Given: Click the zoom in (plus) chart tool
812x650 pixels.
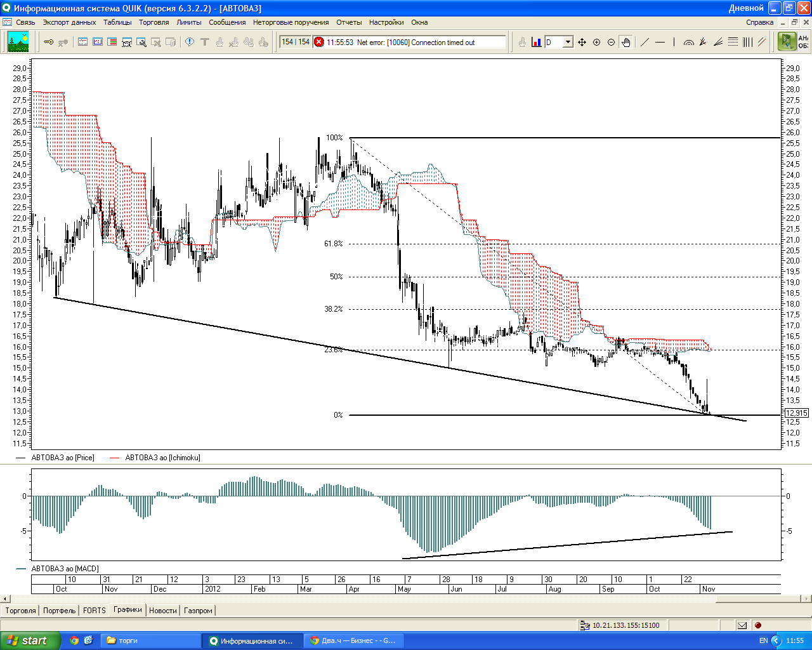Looking at the screenshot, I should tap(596, 43).
